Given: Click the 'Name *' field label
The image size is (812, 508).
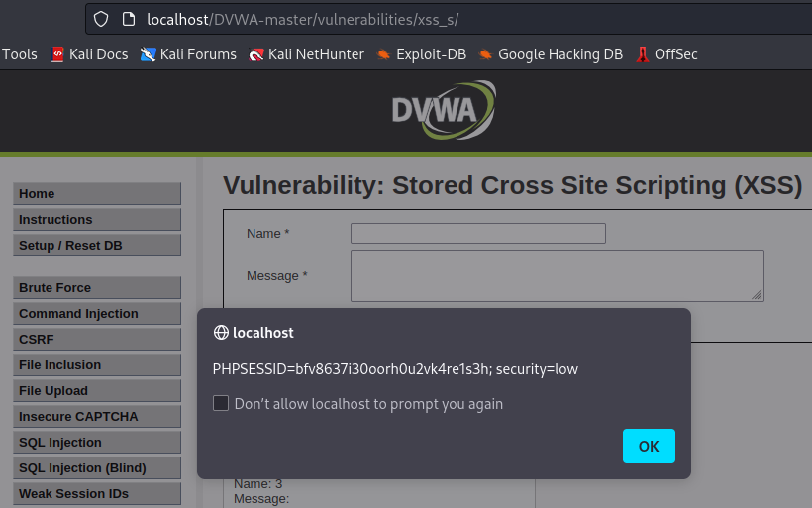Looking at the screenshot, I should (x=267, y=234).
